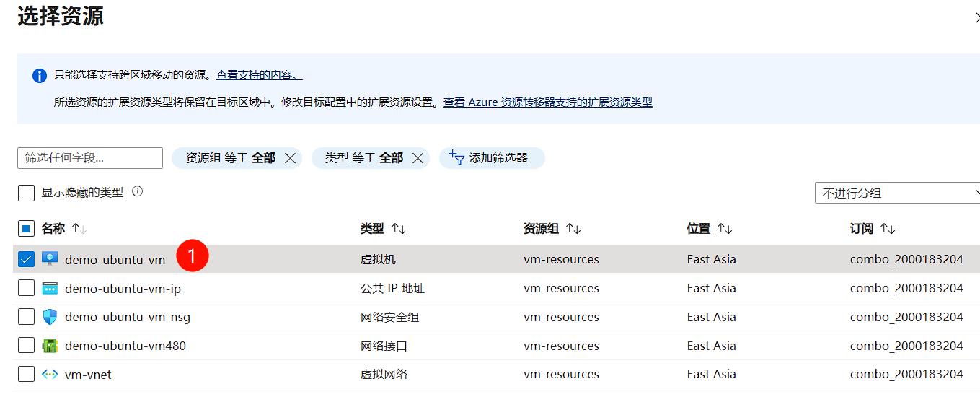Screen dimensions: 980x410
Task: Click the 添加筛选器 button
Action: [491, 158]
